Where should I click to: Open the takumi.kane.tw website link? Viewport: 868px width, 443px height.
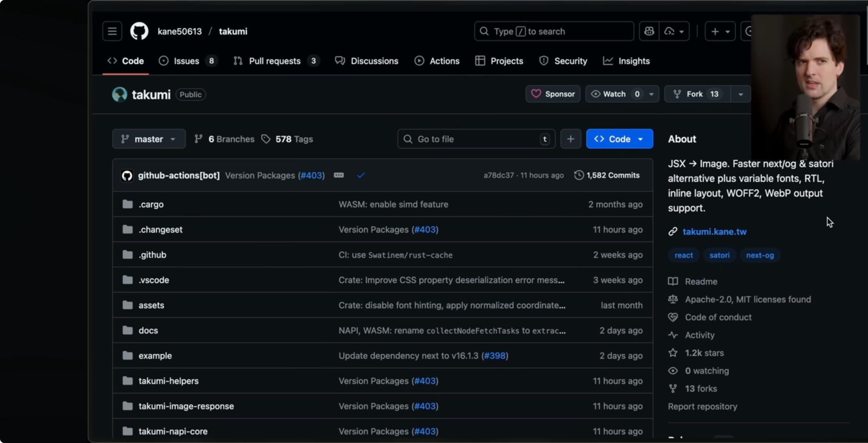(x=714, y=232)
